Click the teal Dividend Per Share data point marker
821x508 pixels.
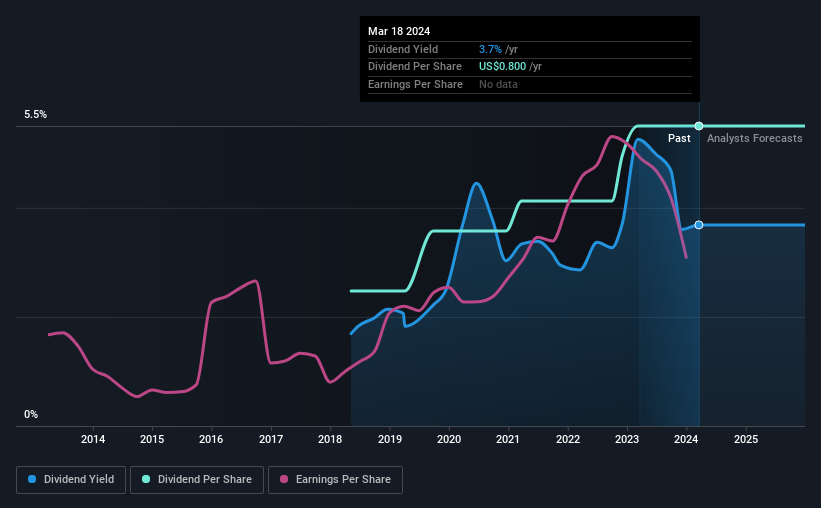(699, 126)
